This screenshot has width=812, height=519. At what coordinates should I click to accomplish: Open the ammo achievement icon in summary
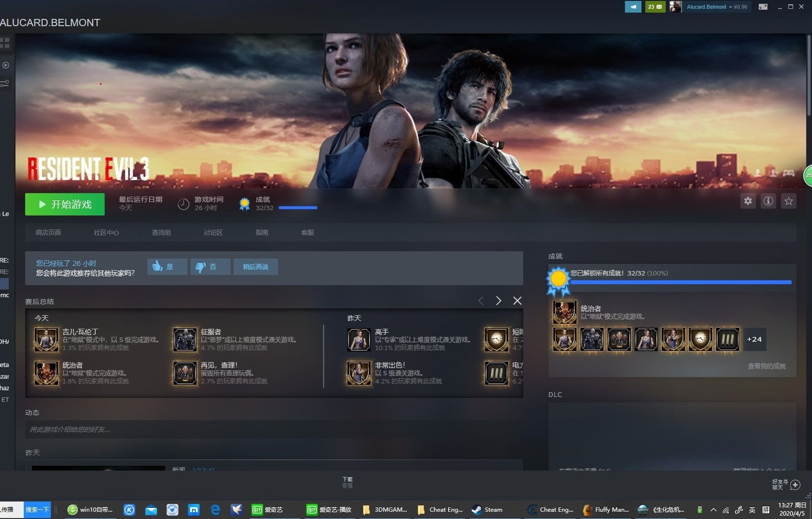tap(496, 373)
